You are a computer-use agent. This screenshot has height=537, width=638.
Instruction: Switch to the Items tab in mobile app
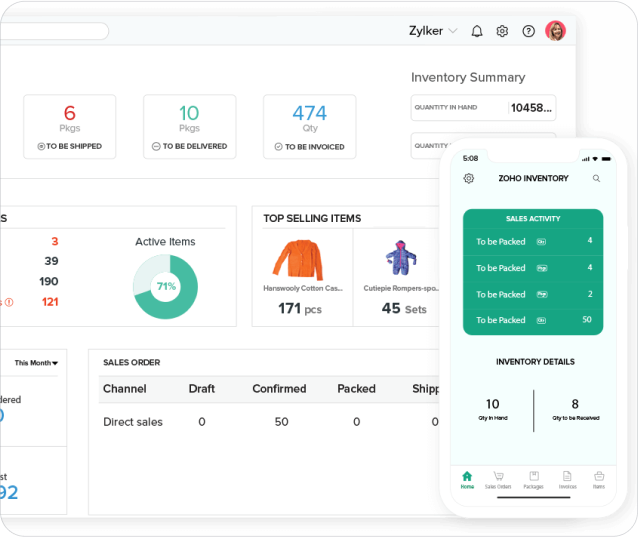coord(599,480)
